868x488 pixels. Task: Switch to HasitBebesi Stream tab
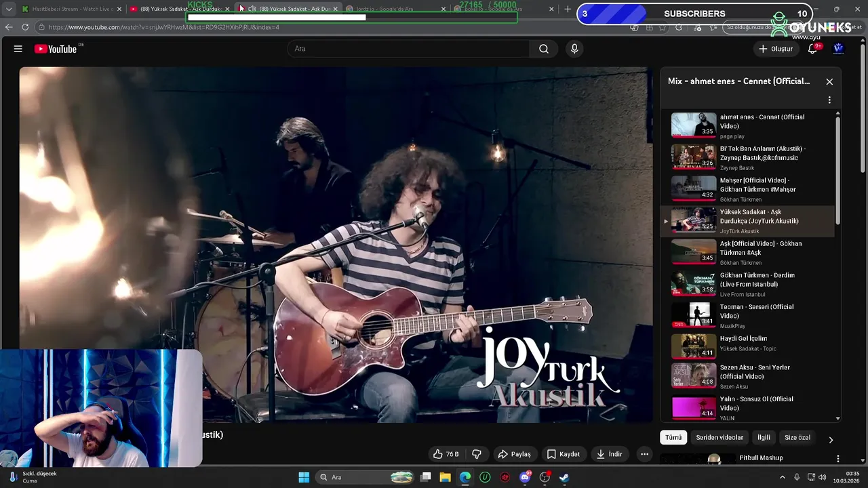coord(72,9)
